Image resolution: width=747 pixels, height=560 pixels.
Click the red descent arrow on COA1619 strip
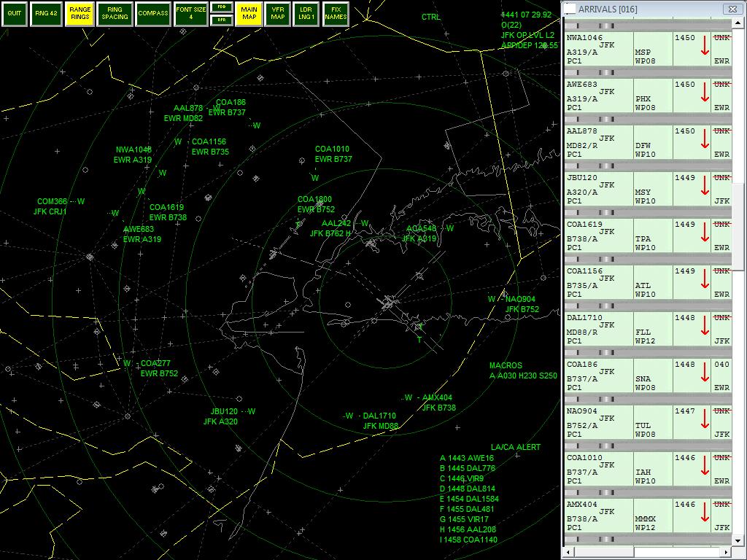tap(705, 233)
